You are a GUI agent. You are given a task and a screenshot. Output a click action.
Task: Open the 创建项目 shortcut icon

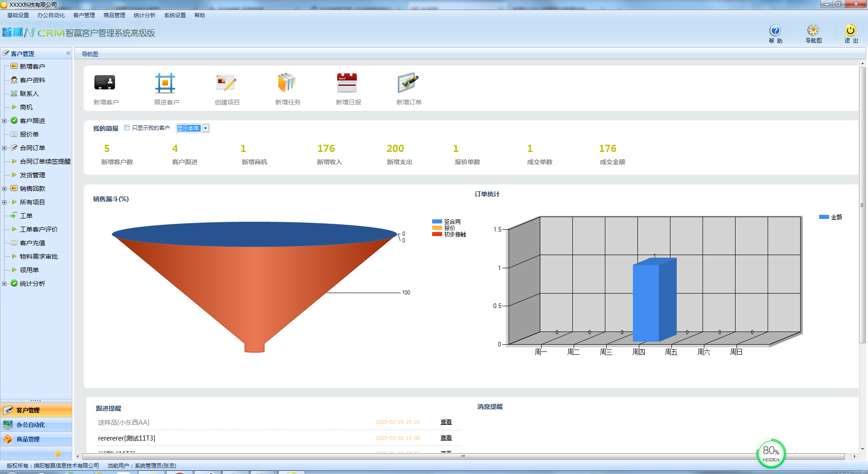tap(226, 83)
